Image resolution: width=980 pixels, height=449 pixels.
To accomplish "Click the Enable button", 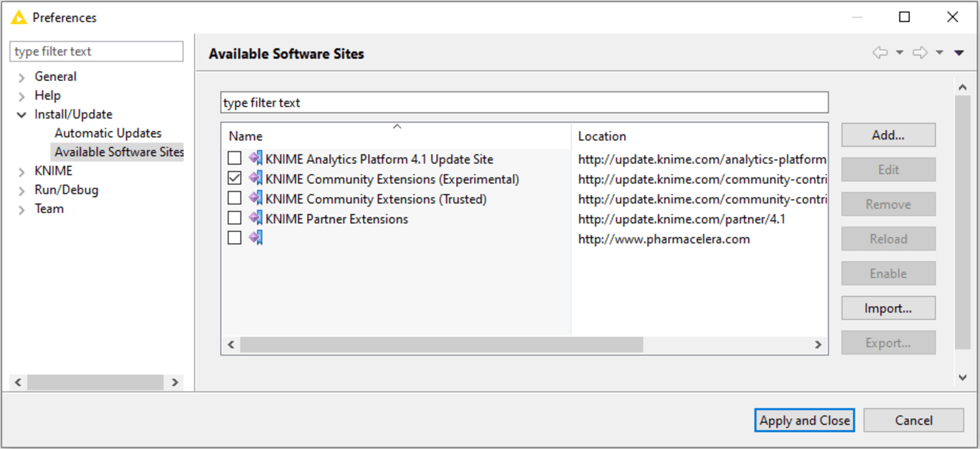I will (x=888, y=274).
